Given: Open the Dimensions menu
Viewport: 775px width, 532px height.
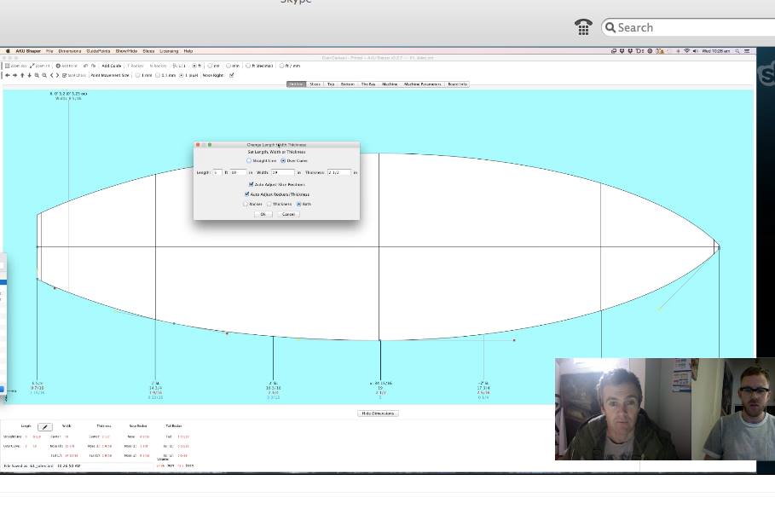Looking at the screenshot, I should click(x=70, y=51).
